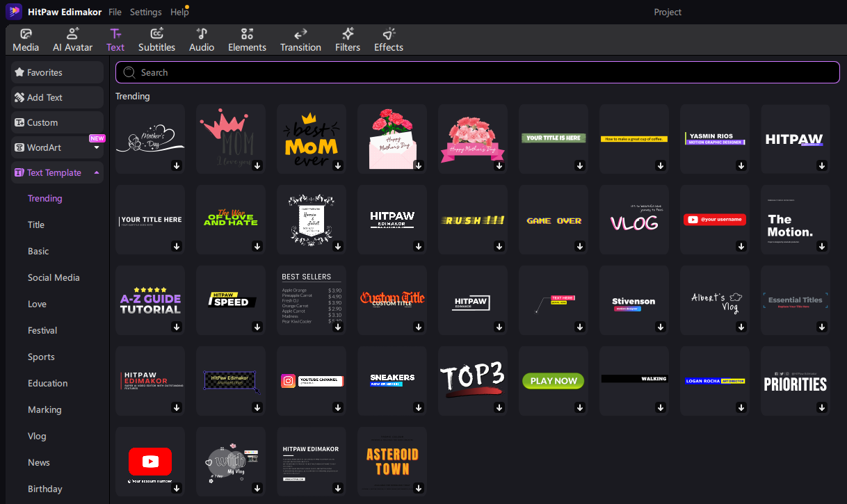Screen dimensions: 847x504
Task: Select the Text tool tab
Action: 115,40
